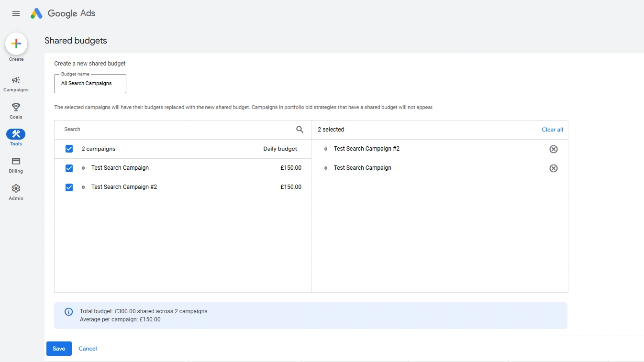Image resolution: width=644 pixels, height=362 pixels.
Task: Uncheck Test Search Campaign checkbox
Action: pyautogui.click(x=69, y=168)
